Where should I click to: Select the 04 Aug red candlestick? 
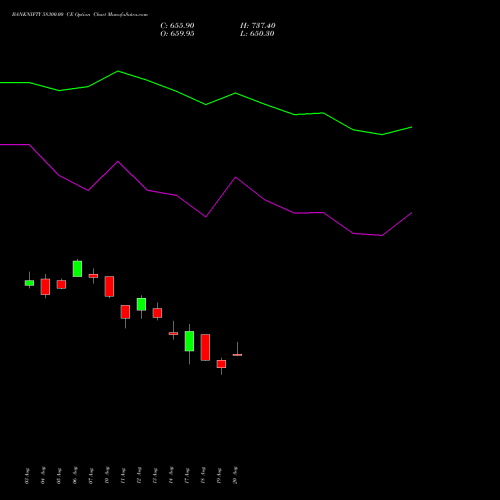pos(45,287)
